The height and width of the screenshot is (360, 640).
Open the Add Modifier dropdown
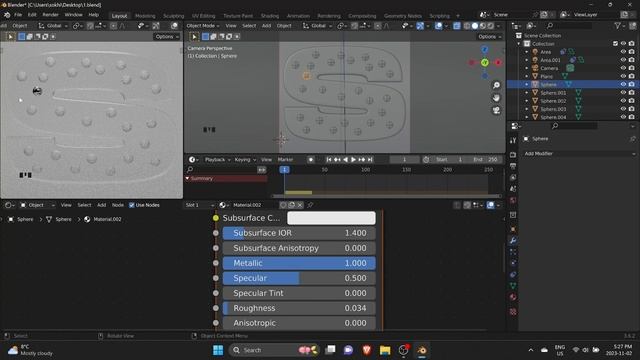click(x=579, y=154)
